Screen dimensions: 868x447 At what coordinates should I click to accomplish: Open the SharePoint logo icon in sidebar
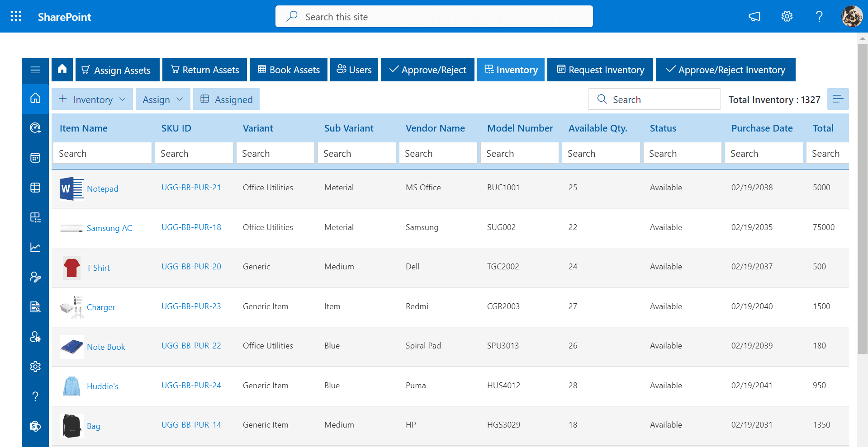tap(35, 426)
